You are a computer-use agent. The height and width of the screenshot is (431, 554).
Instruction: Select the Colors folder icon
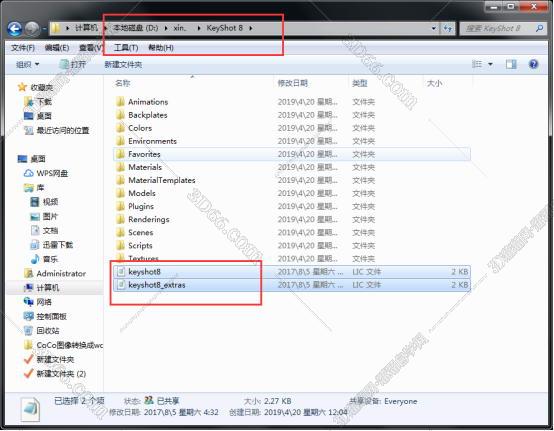pyautogui.click(x=120, y=128)
